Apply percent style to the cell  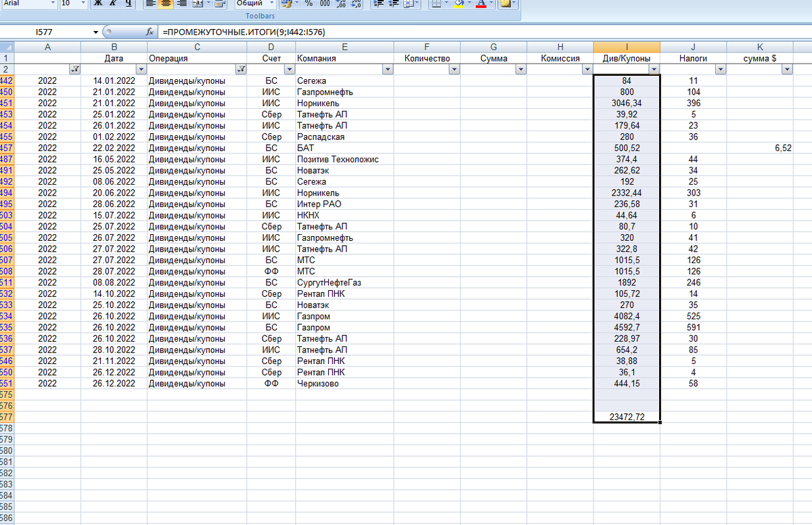coord(308,3)
